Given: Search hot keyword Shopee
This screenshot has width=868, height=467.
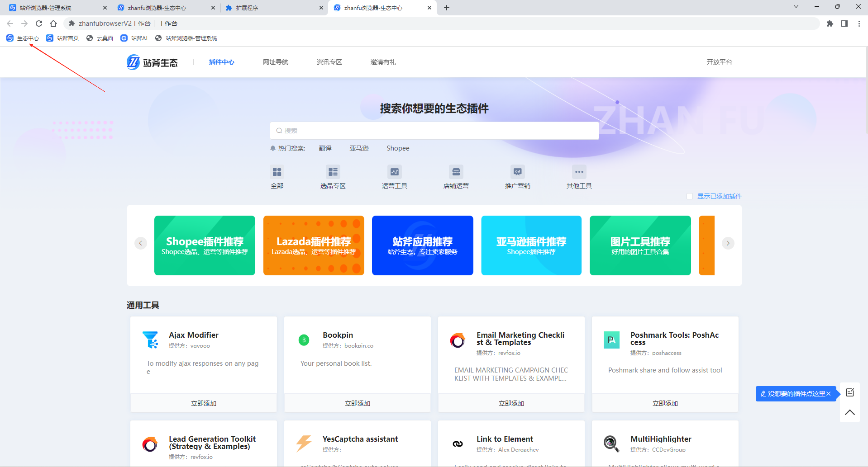Looking at the screenshot, I should point(398,148).
